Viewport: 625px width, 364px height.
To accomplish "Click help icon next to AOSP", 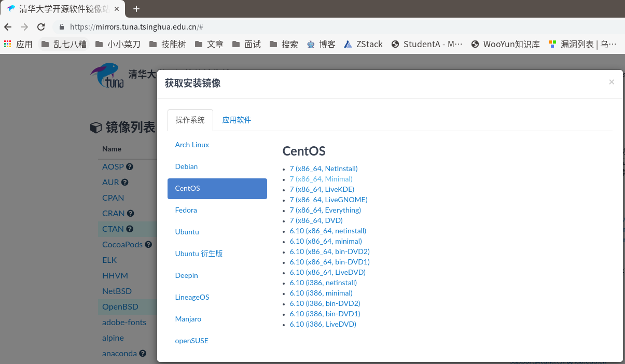I will click(x=130, y=167).
